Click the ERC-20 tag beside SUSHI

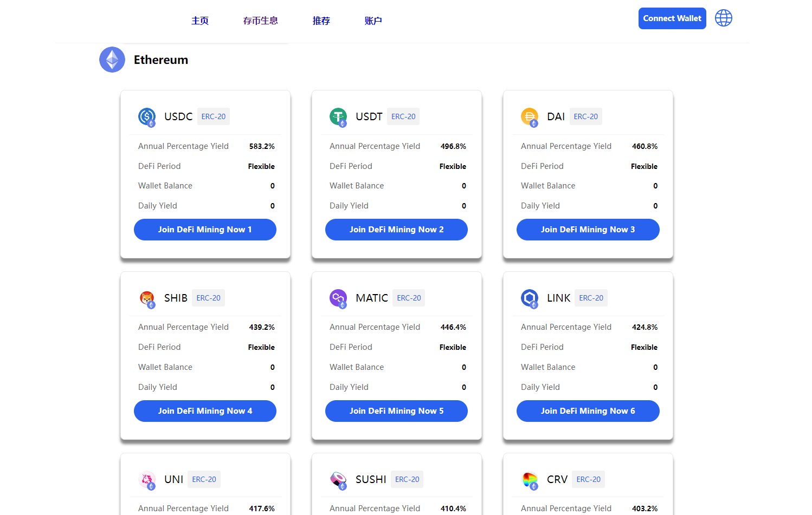coord(407,479)
